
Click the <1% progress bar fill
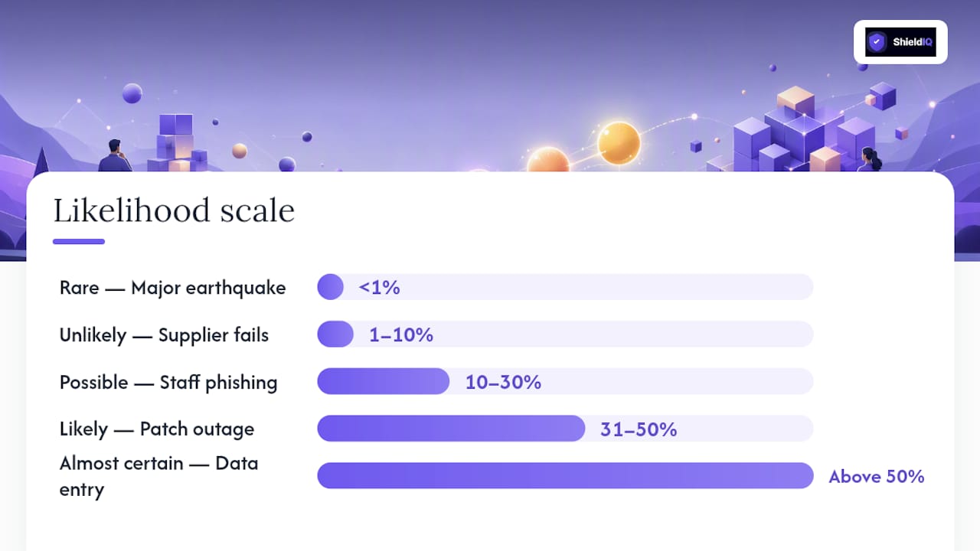[331, 287]
